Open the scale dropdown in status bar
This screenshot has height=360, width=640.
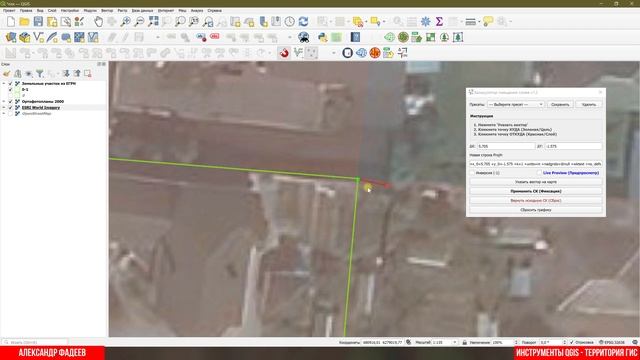coord(455,342)
